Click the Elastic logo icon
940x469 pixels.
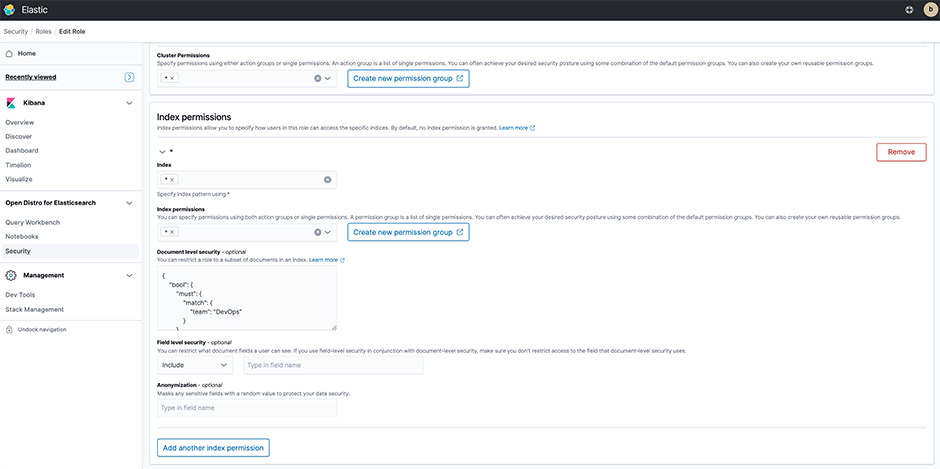tap(10, 10)
